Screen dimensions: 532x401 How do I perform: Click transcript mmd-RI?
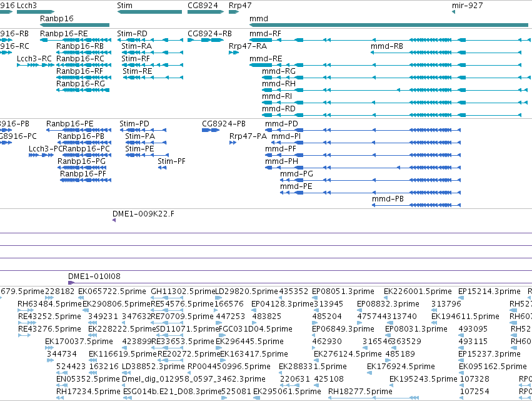(277, 96)
